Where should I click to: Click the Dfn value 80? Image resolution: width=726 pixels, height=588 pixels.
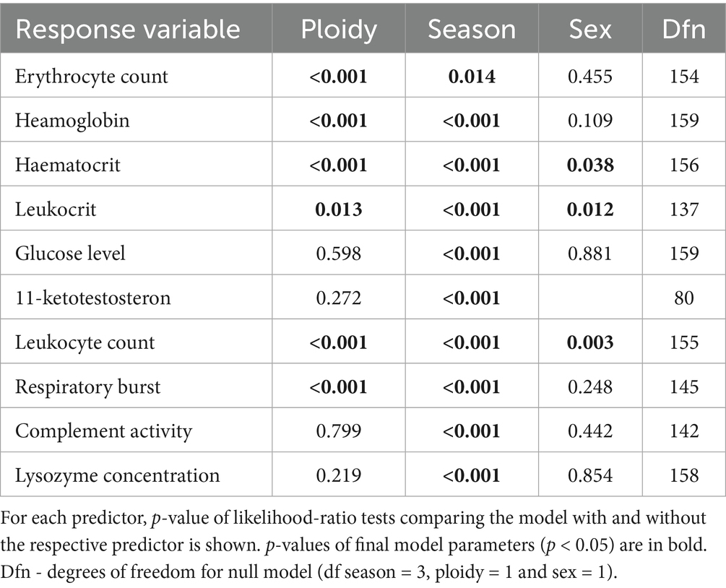[683, 298]
